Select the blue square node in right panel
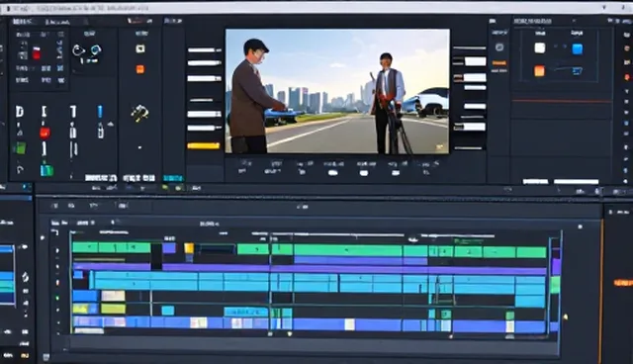 pos(578,49)
